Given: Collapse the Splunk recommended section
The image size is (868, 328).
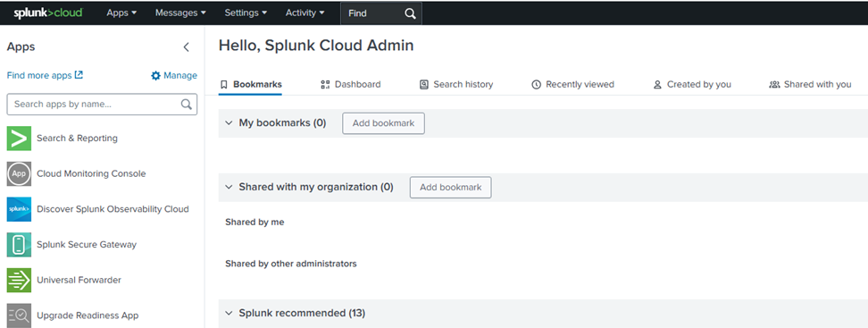Looking at the screenshot, I should [x=229, y=313].
